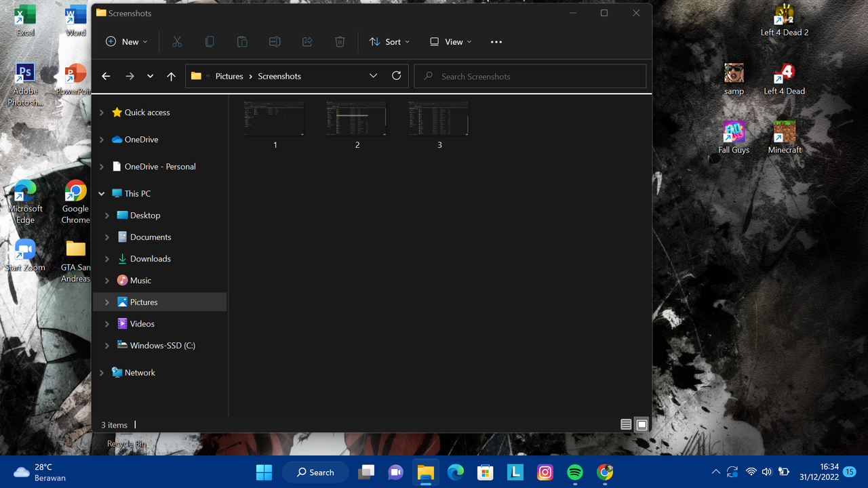This screenshot has width=868, height=488.
Task: Collapse the This PC tree node
Action: point(102,194)
